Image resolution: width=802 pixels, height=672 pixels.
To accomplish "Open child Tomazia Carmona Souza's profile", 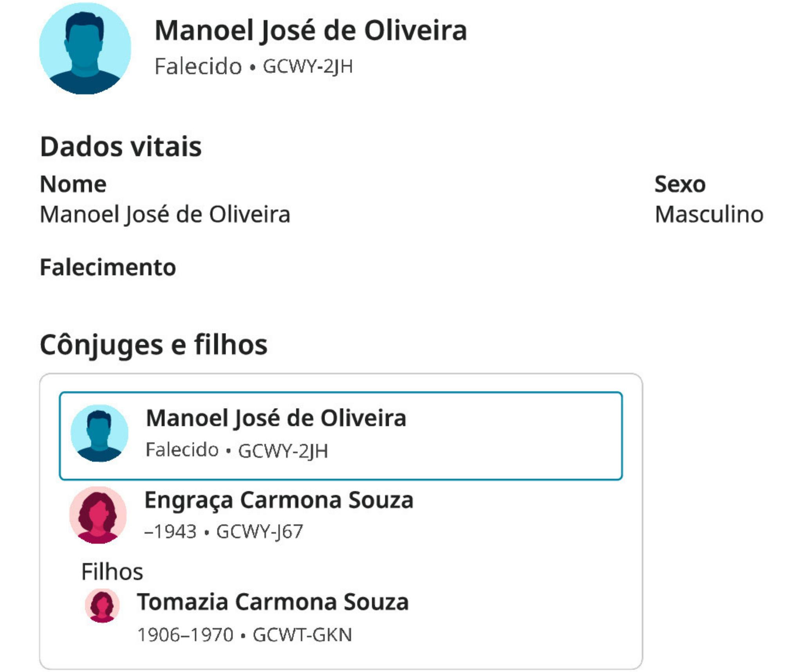I will 273,602.
